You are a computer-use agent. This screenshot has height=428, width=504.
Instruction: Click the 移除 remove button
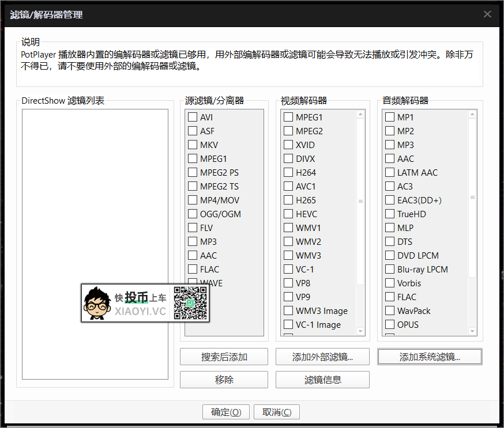click(224, 379)
